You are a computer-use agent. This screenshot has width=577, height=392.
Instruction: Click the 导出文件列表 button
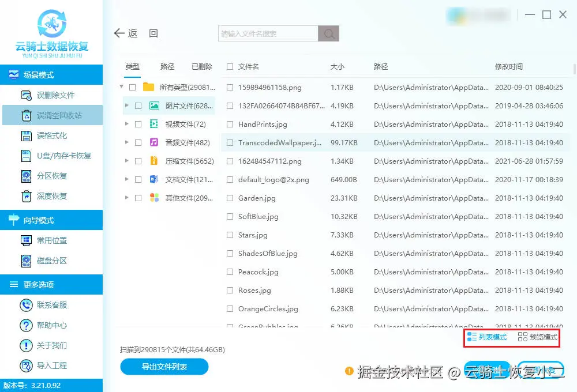[164, 367]
